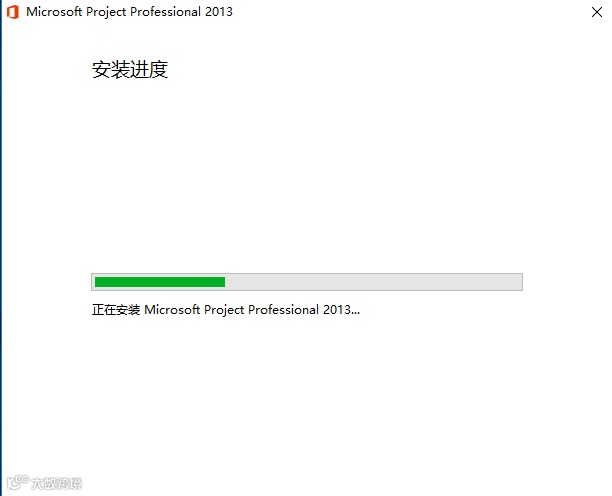Click the 正在安装 status text
The width and height of the screenshot is (612, 496).
pyautogui.click(x=116, y=310)
